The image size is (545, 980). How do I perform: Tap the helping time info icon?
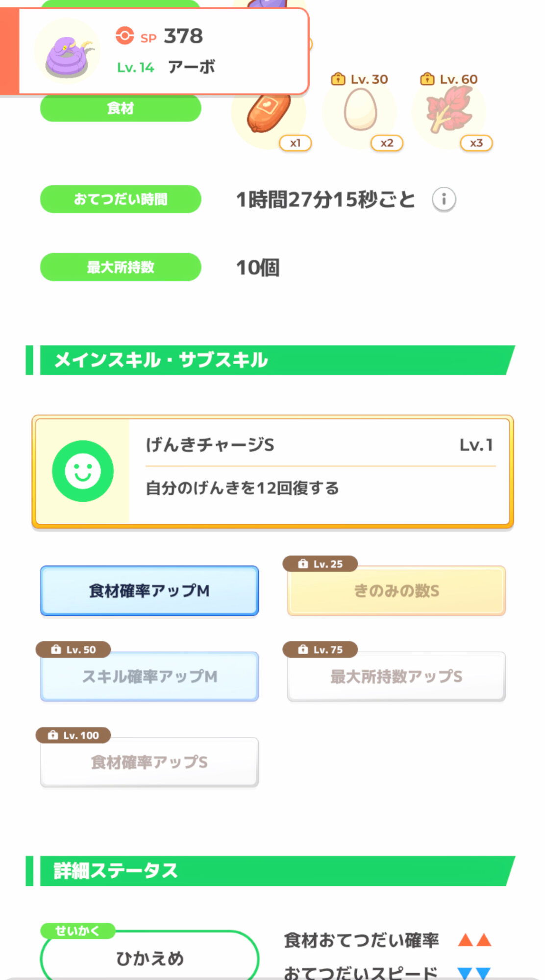tap(444, 199)
